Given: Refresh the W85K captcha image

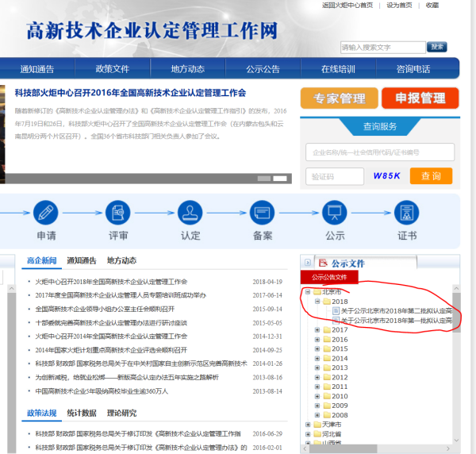Looking at the screenshot, I should click(387, 176).
